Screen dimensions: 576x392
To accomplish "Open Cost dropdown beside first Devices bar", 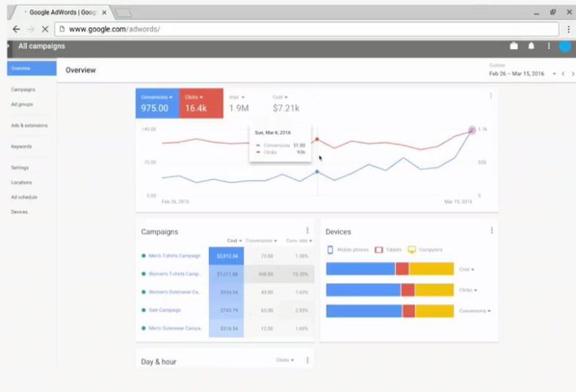I will click(467, 269).
